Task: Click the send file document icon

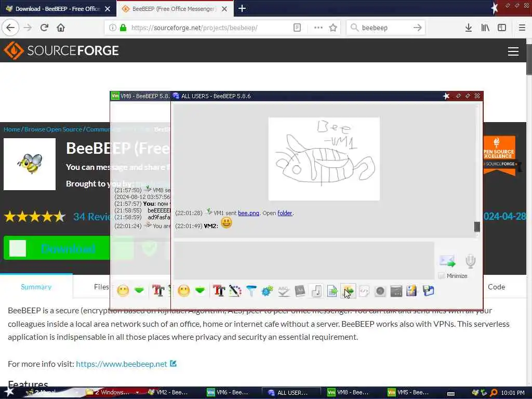Action: pos(332,291)
